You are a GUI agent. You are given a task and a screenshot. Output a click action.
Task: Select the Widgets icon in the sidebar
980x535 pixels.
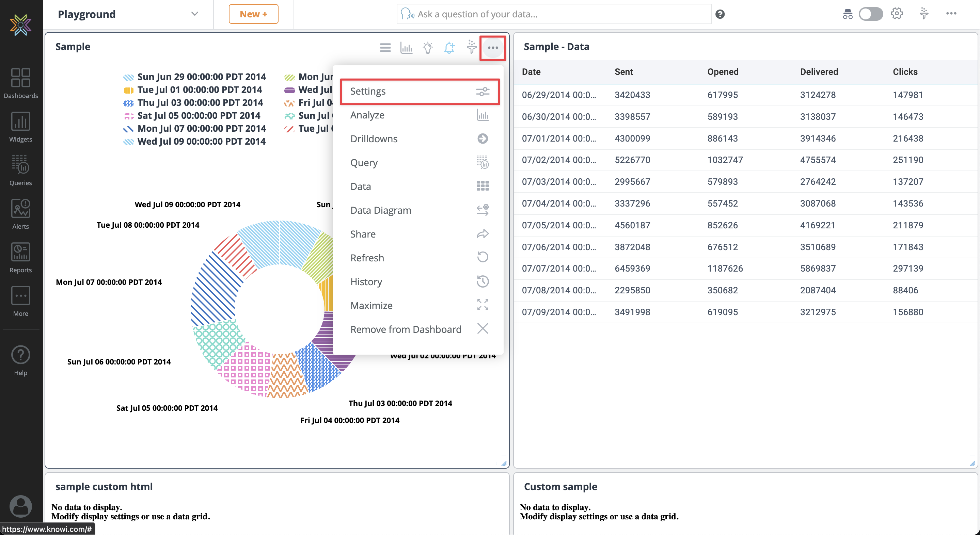pyautogui.click(x=20, y=127)
